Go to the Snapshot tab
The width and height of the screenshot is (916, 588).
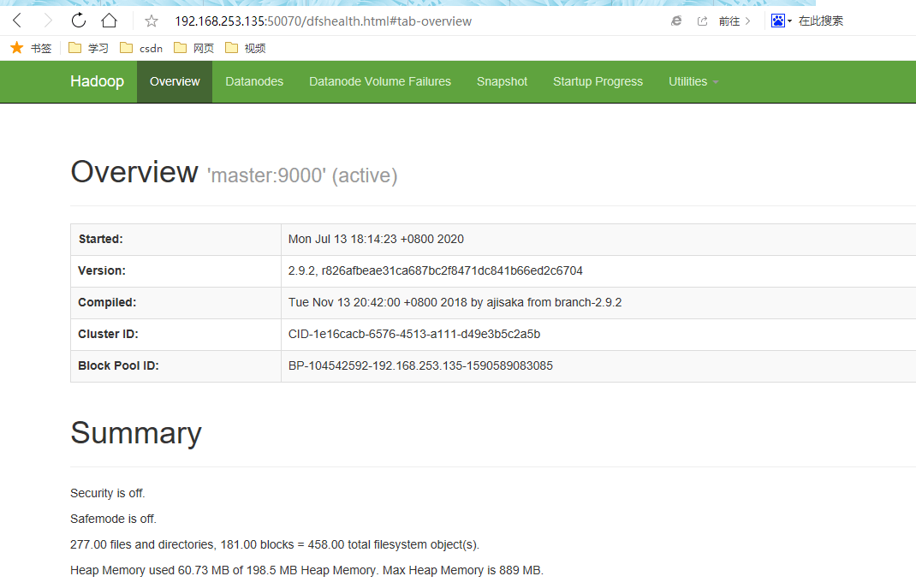pyautogui.click(x=502, y=82)
